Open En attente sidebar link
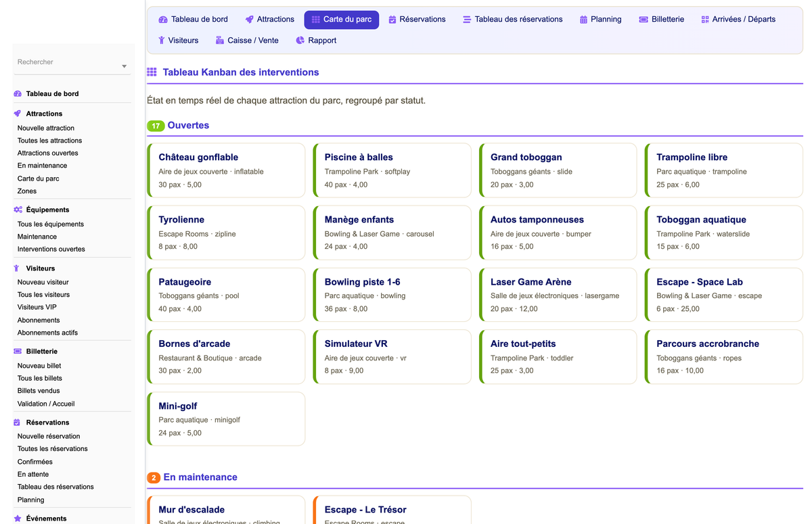This screenshot has width=812, height=524. click(33, 475)
